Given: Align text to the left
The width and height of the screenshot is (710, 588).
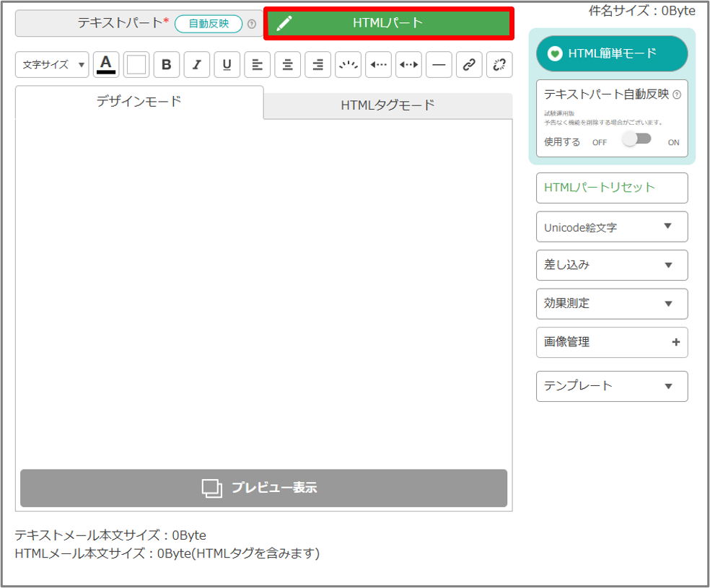Looking at the screenshot, I should pos(257,65).
